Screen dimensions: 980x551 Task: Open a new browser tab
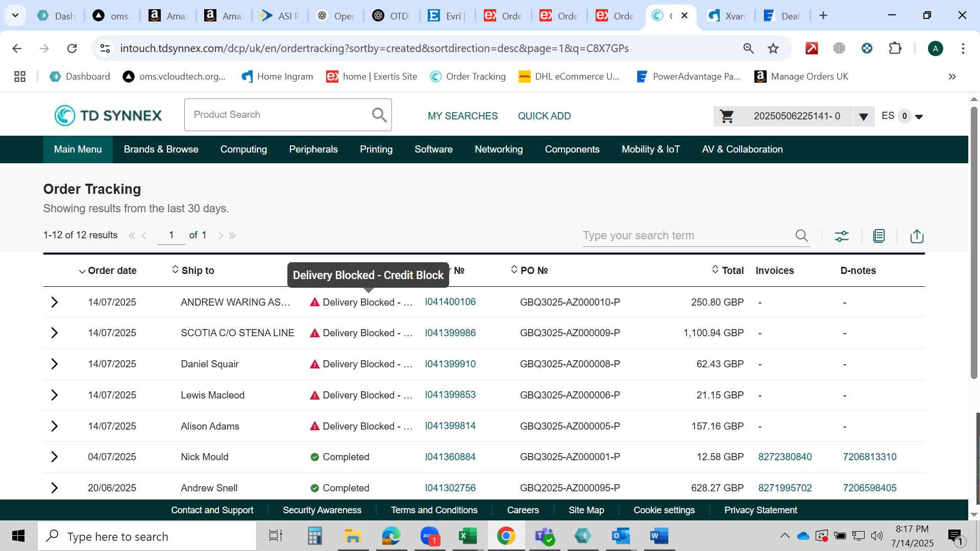click(823, 16)
